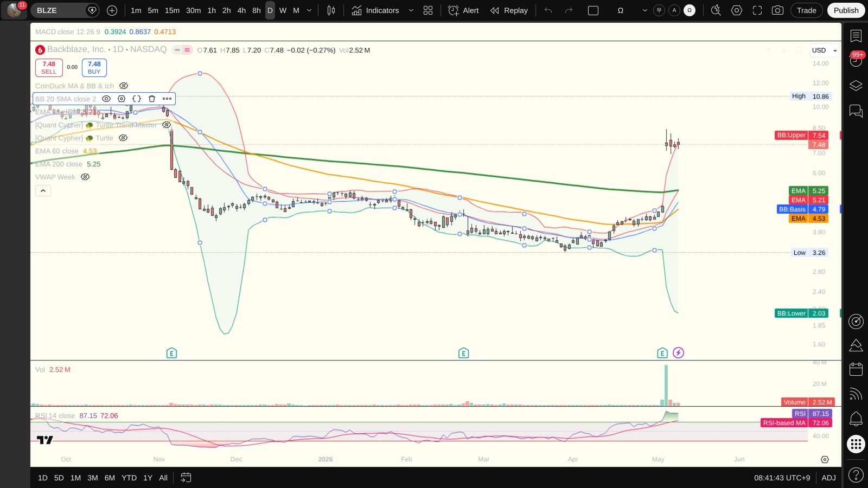Show the hidden Turtle indicator
Image resolution: width=868 pixels, height=488 pixels.
click(123, 138)
